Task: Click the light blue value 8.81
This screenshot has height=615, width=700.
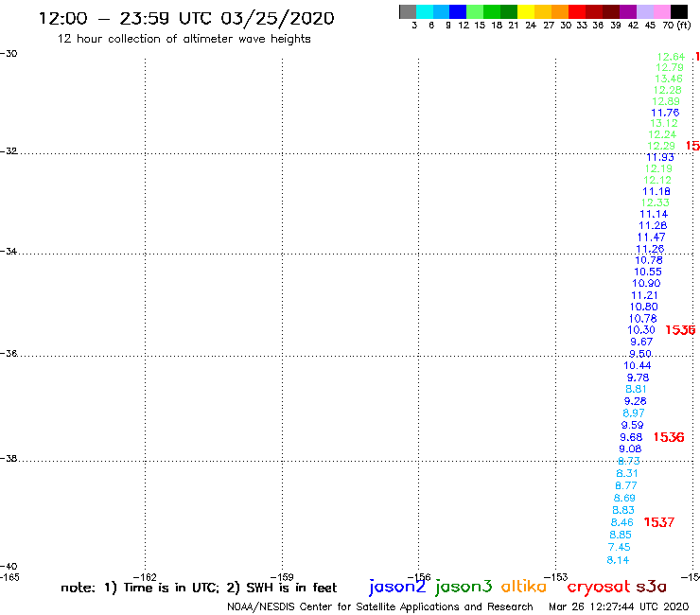Action: [x=636, y=389]
